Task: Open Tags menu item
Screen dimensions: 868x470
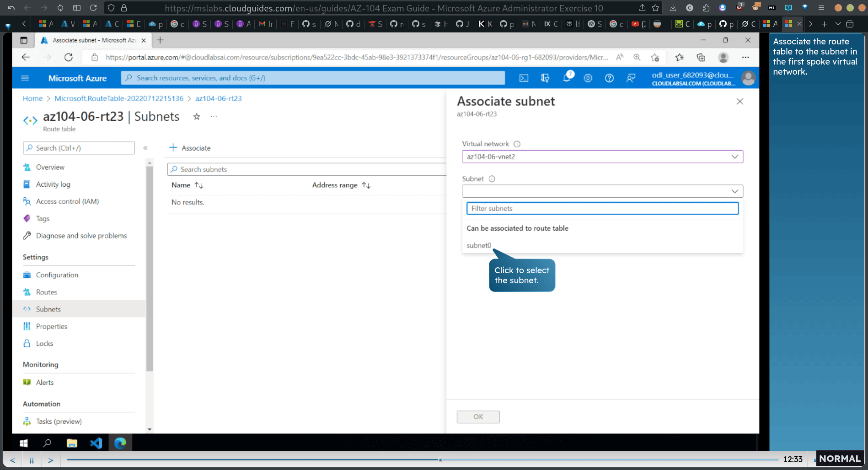Action: pyautogui.click(x=43, y=218)
